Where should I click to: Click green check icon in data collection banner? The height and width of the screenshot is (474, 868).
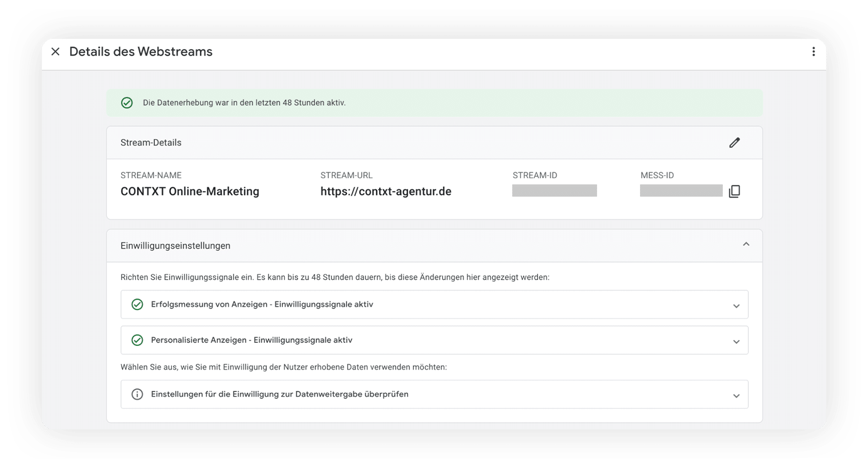pyautogui.click(x=127, y=103)
